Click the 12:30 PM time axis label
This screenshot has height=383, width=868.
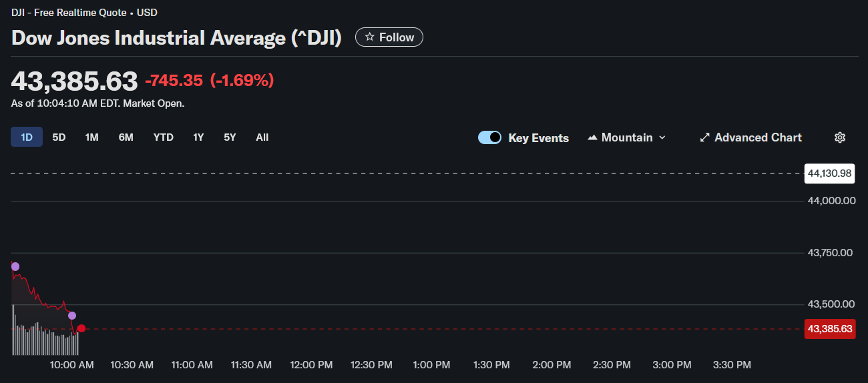(x=371, y=365)
